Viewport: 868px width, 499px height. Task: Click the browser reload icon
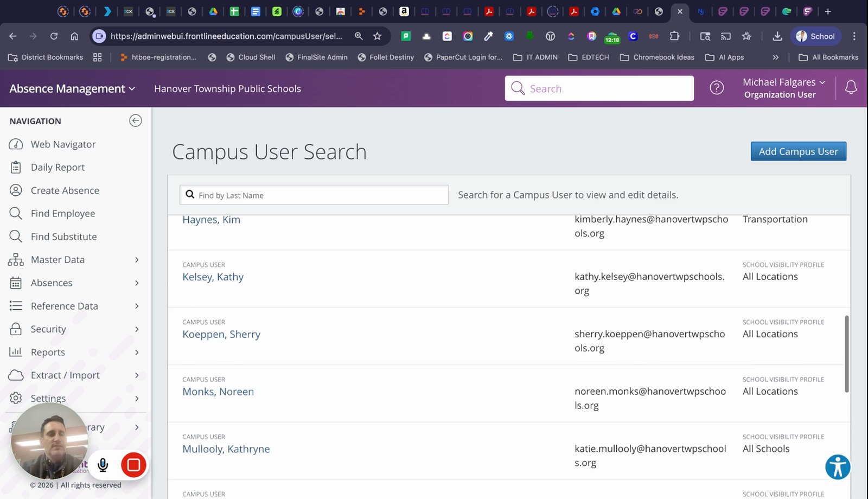click(x=54, y=36)
